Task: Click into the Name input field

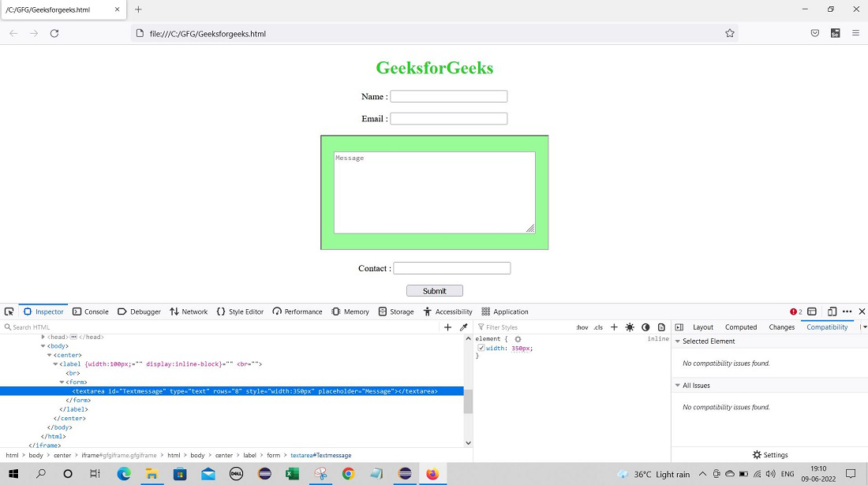Action: click(449, 97)
